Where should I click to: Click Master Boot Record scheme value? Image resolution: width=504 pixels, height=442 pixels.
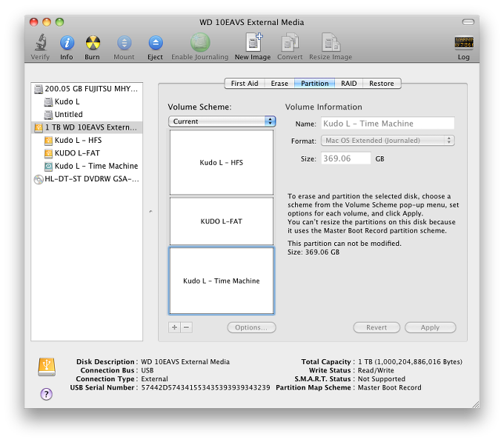click(x=389, y=387)
